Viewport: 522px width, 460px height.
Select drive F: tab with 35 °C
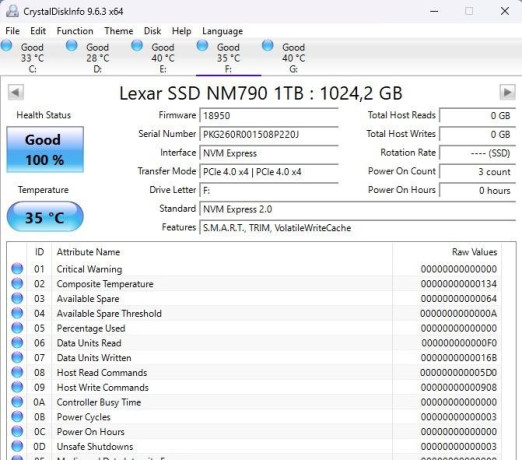tap(228, 58)
